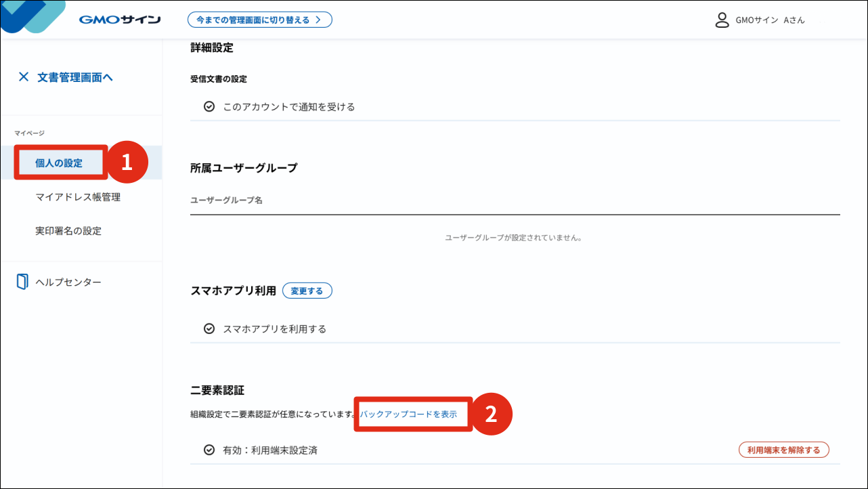Open 実印署名の設定 menu item
The width and height of the screenshot is (868, 489).
click(68, 231)
